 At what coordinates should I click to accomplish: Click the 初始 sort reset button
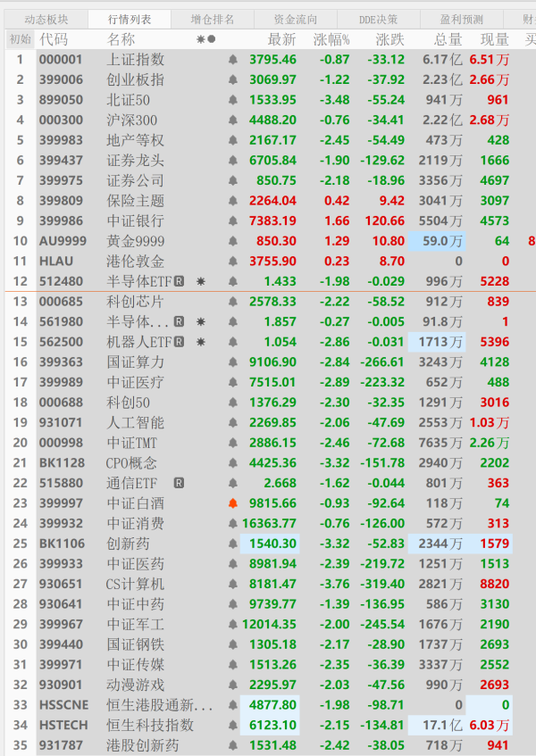click(21, 39)
